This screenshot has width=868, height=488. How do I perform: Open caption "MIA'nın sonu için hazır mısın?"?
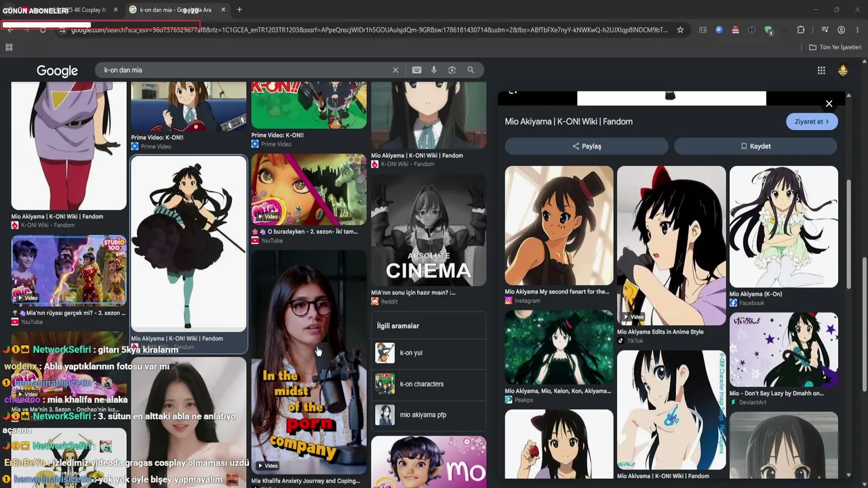(413, 293)
